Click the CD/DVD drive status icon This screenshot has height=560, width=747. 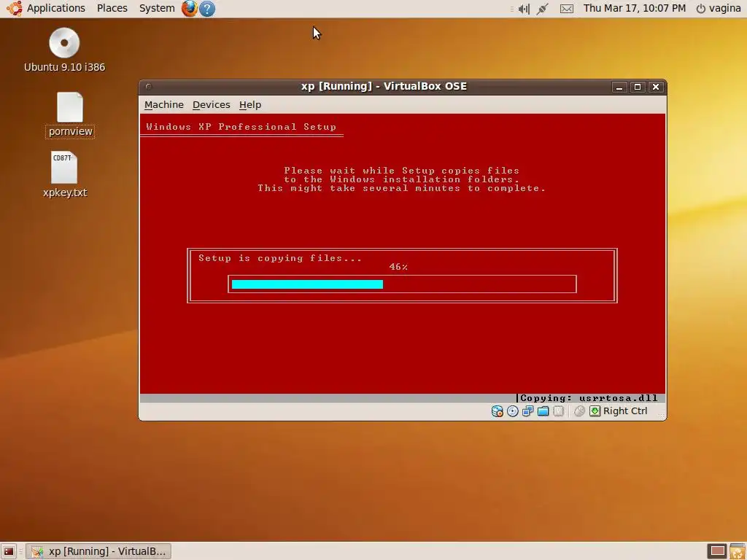(x=513, y=411)
